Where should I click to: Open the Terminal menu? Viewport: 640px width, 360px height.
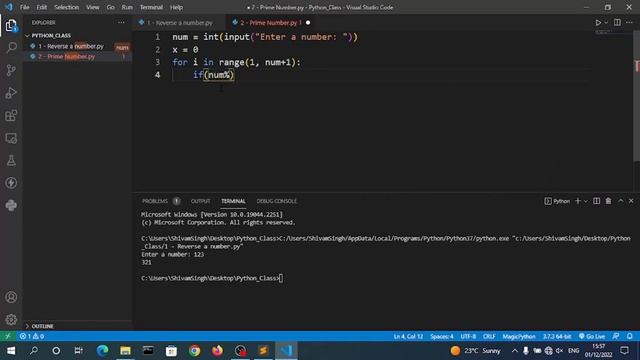click(x=151, y=7)
